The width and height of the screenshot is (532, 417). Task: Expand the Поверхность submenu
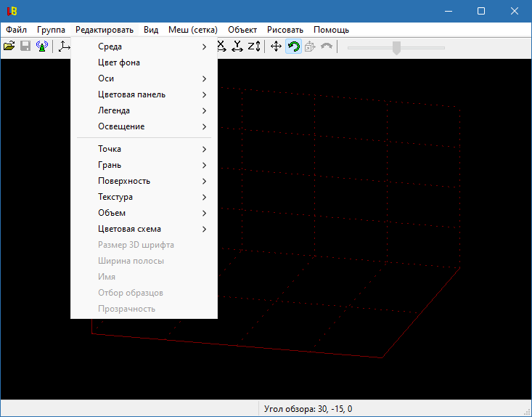tap(144, 181)
